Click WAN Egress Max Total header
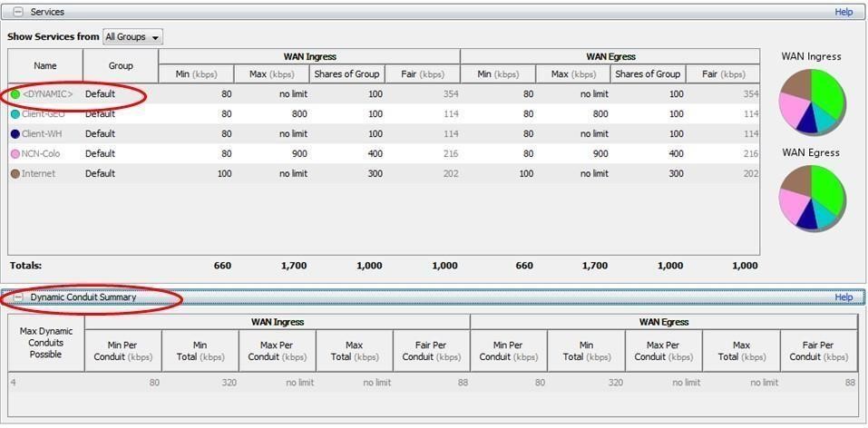This screenshot has height=428, width=868. click(x=741, y=351)
